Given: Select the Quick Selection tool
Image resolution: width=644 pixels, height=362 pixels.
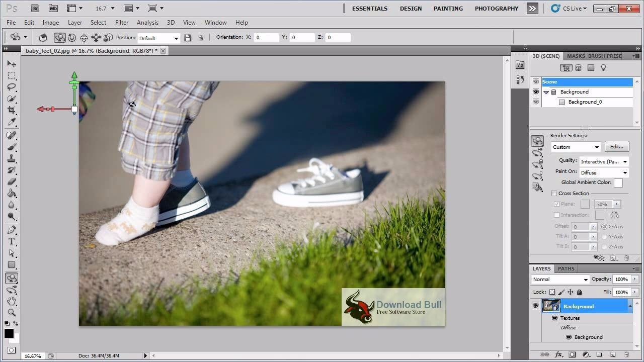Looking at the screenshot, I should click(x=12, y=99).
